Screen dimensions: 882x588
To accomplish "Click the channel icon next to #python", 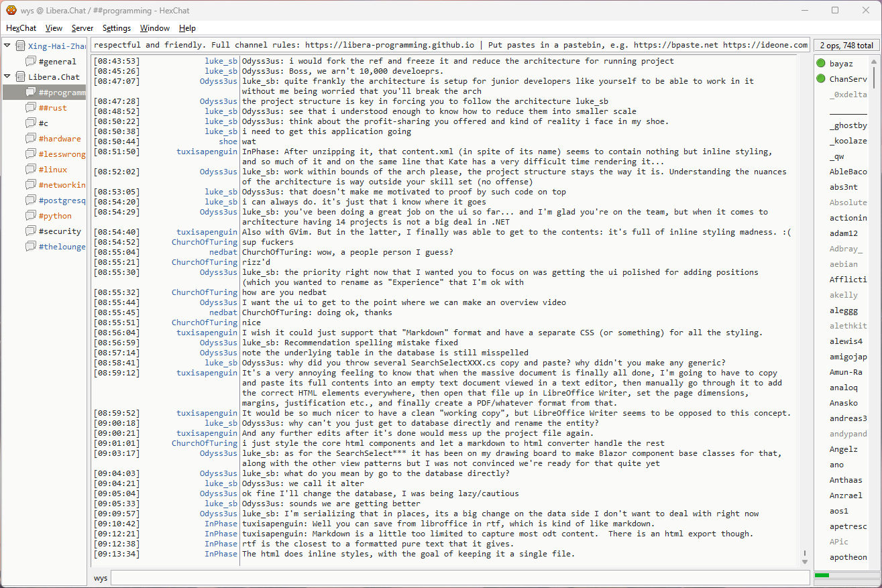I will point(31,216).
